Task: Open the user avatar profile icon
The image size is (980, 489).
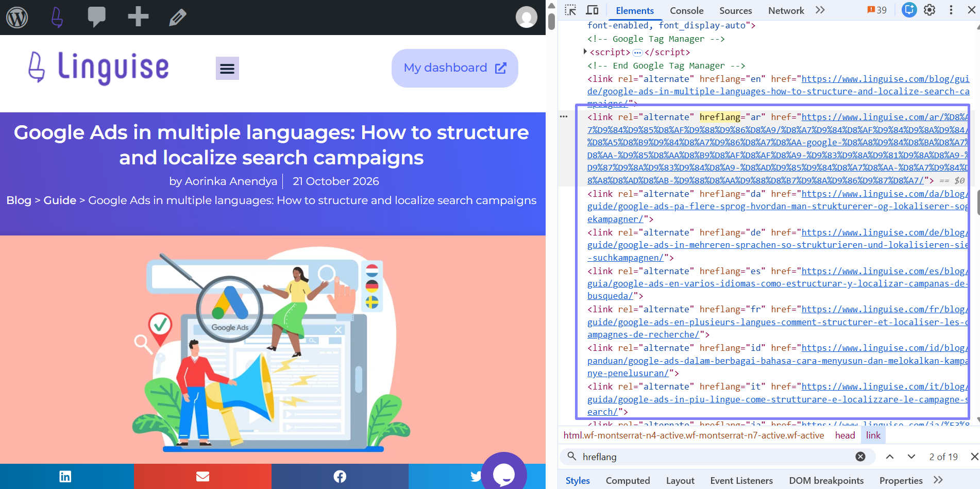Action: (x=527, y=17)
